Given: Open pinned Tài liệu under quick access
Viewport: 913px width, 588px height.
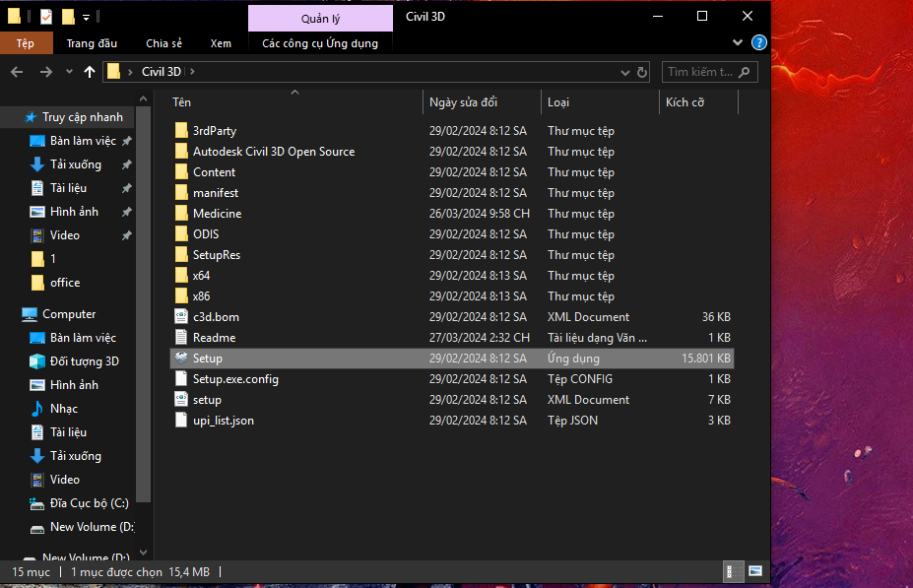Looking at the screenshot, I should 69,188.
